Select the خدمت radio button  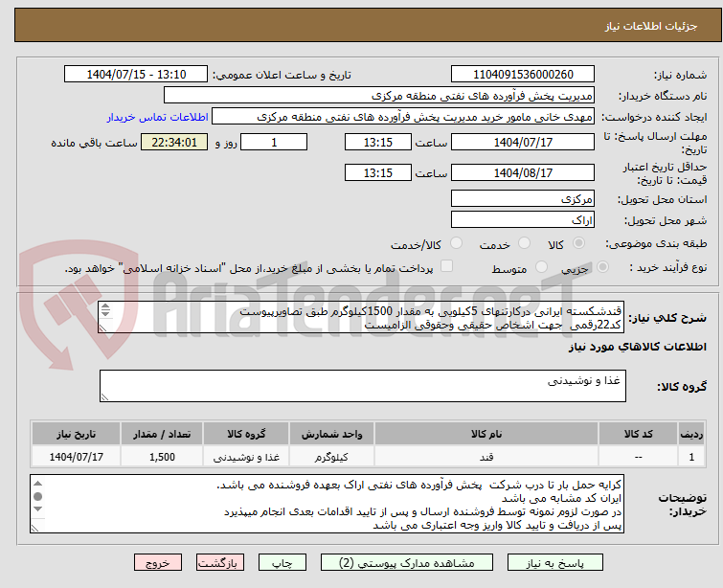pyautogui.click(x=524, y=243)
